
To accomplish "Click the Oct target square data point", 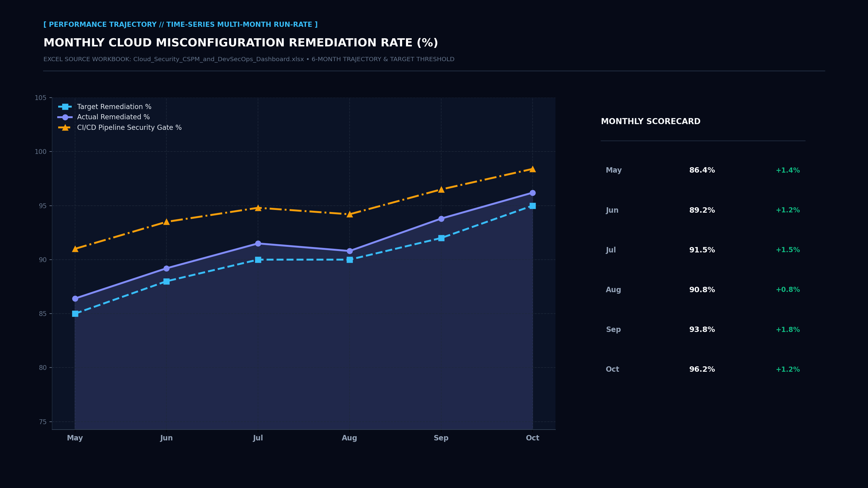I will [x=533, y=206].
